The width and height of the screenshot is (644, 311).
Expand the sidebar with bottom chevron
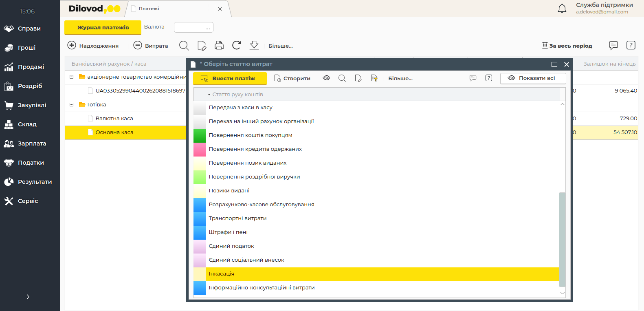point(28,297)
